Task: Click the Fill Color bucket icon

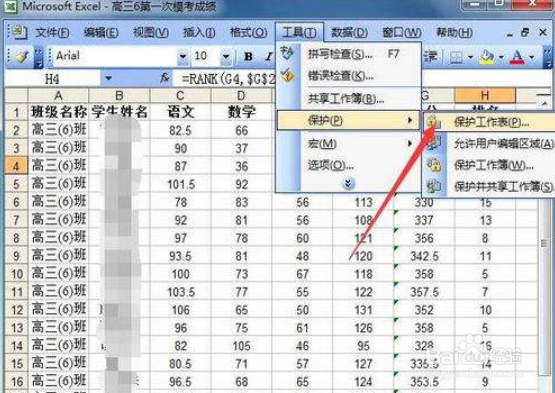Action: tap(487, 57)
